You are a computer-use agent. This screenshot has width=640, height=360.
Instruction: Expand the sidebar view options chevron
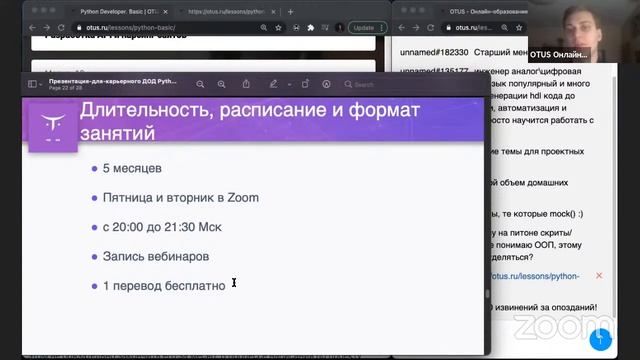(x=40, y=84)
